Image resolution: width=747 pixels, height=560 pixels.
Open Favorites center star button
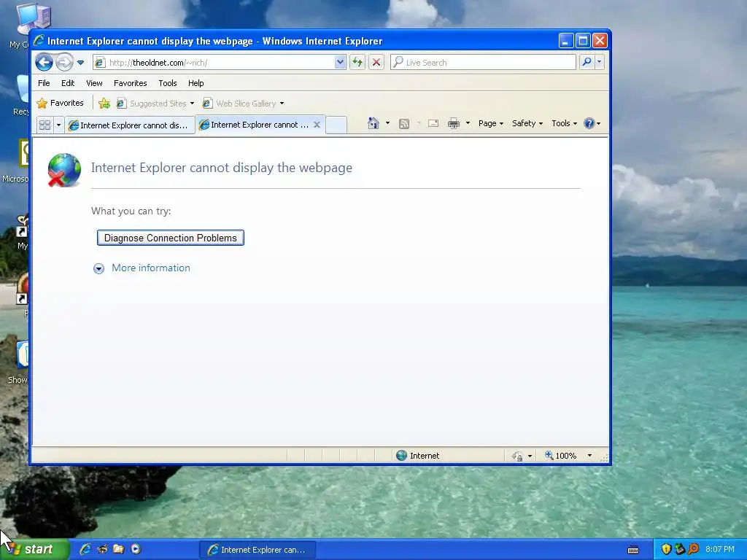click(60, 103)
